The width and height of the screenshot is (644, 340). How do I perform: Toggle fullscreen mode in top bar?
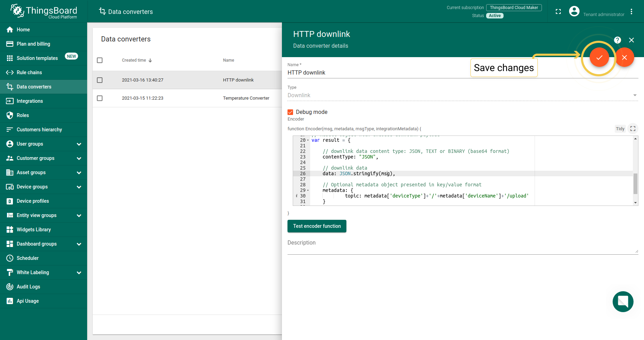click(x=558, y=11)
